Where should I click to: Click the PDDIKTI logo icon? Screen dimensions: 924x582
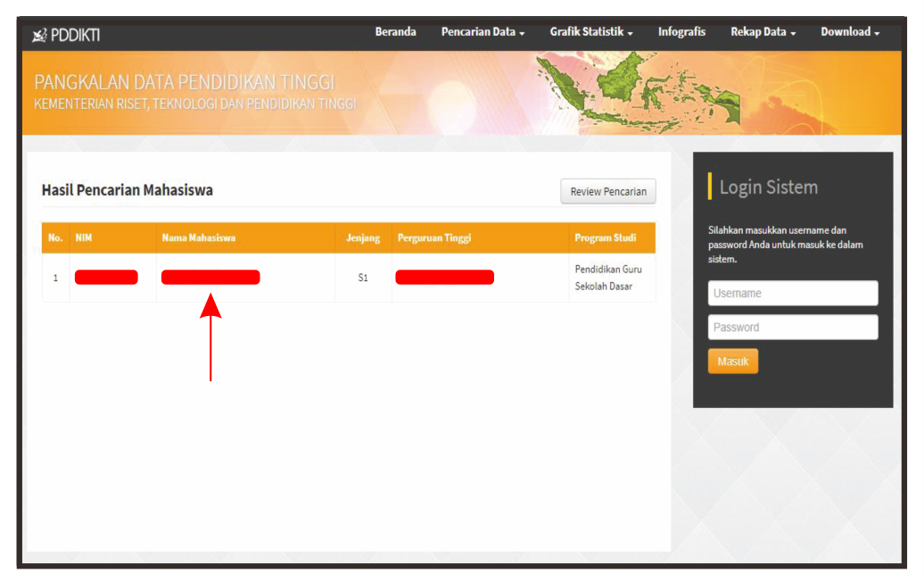point(39,36)
